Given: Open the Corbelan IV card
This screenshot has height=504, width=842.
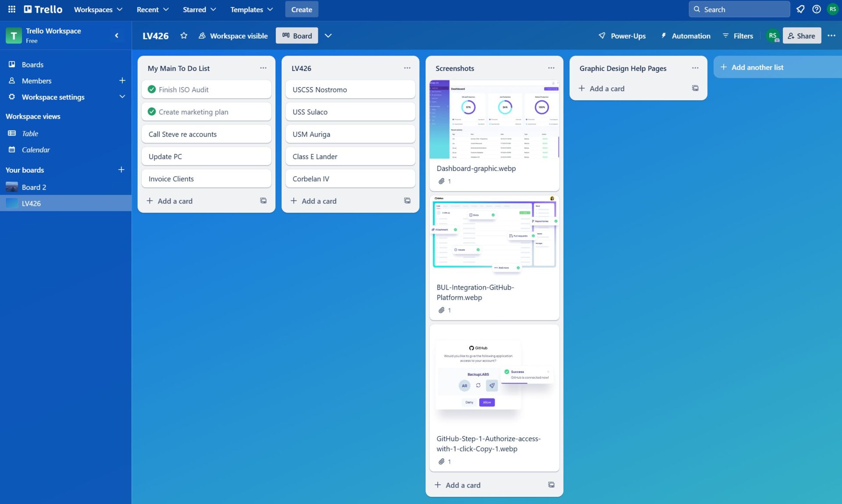Looking at the screenshot, I should pyautogui.click(x=350, y=179).
